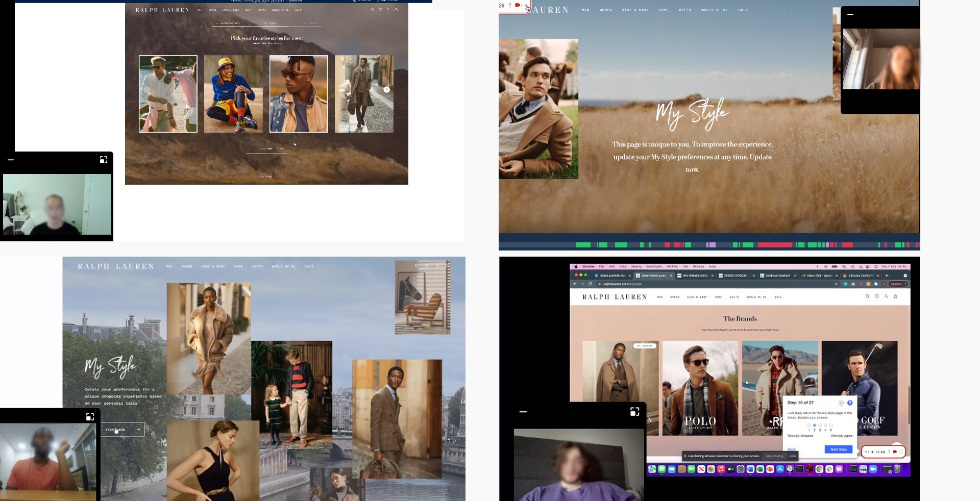The width and height of the screenshot is (980, 501).
Task: Pick the yellow bucket hat style photo
Action: [x=233, y=94]
